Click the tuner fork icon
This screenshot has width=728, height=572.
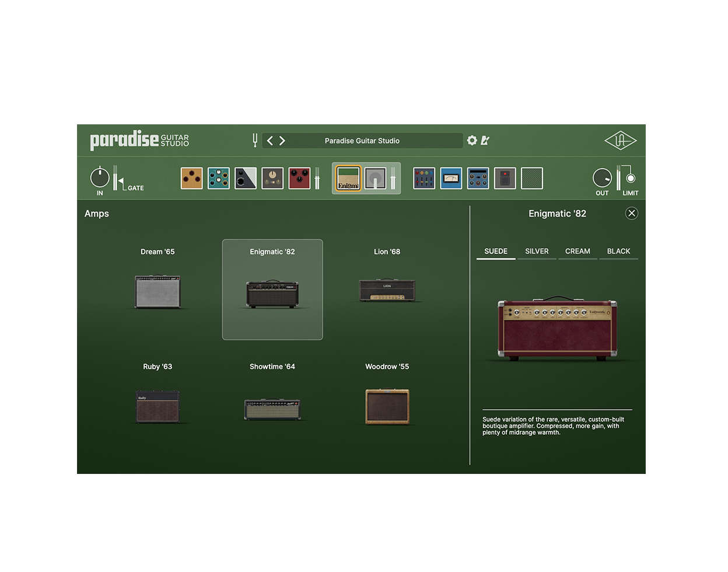[x=255, y=140]
